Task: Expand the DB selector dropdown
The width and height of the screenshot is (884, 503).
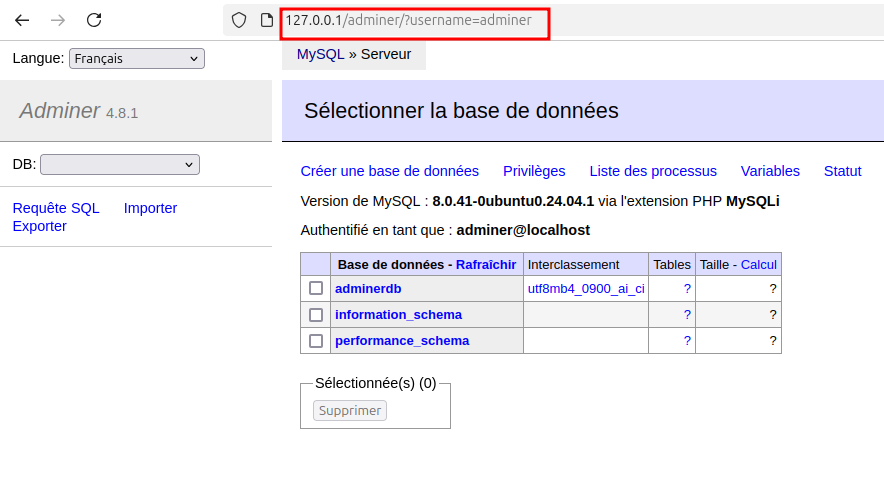Action: [120, 164]
